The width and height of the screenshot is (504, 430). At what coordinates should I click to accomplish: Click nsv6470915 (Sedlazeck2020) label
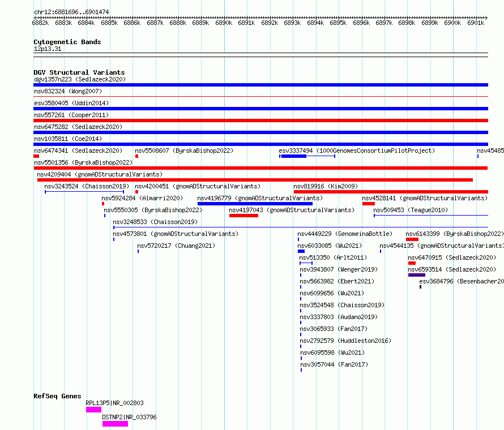tap(452, 257)
